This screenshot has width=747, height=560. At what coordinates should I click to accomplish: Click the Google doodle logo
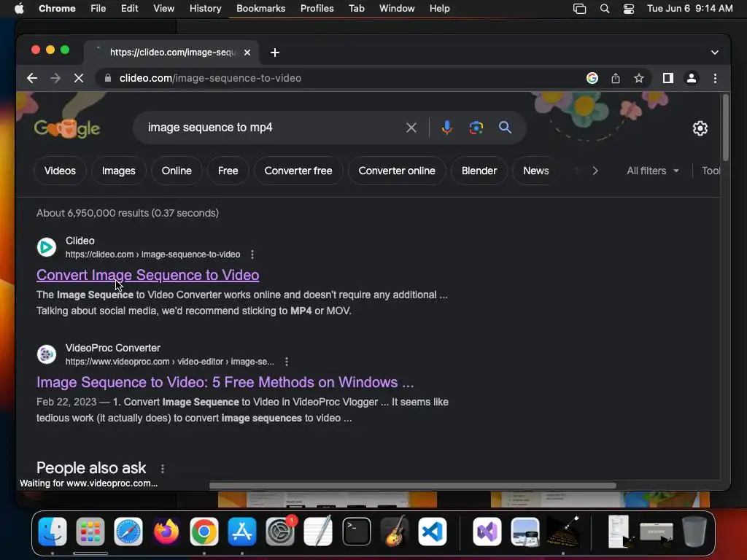coord(66,128)
